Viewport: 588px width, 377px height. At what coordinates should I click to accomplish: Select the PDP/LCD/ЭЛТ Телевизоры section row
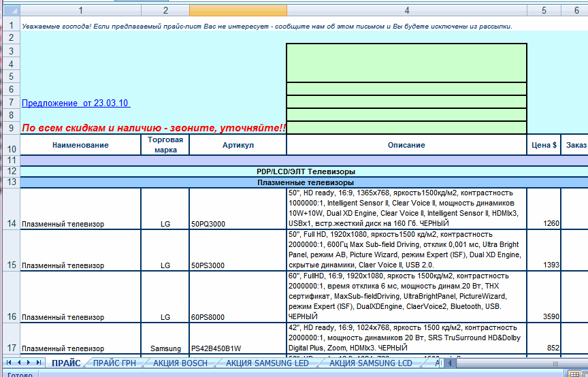click(x=304, y=171)
